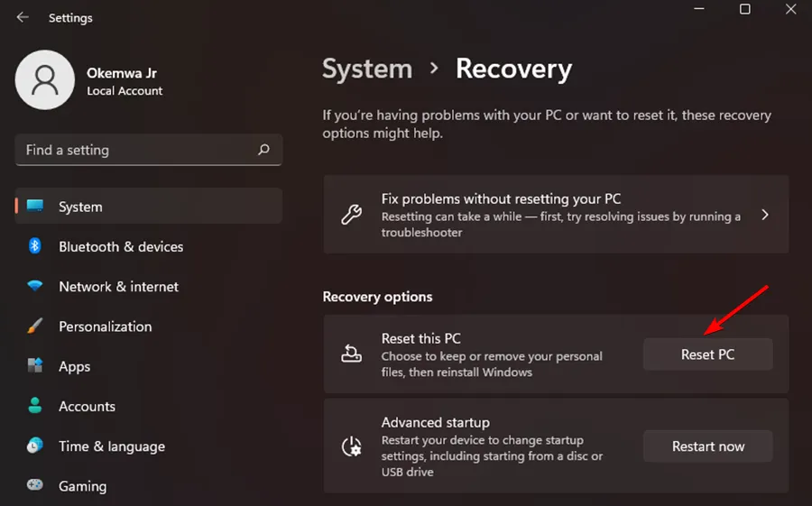The image size is (812, 506).
Task: Click the wrench troubleshoot icon
Action: 351,215
